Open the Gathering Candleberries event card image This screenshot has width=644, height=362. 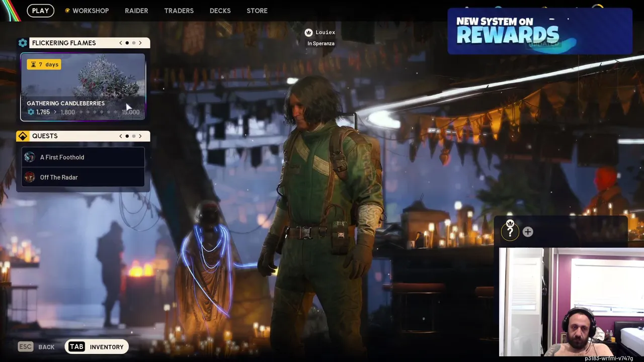pos(83,87)
